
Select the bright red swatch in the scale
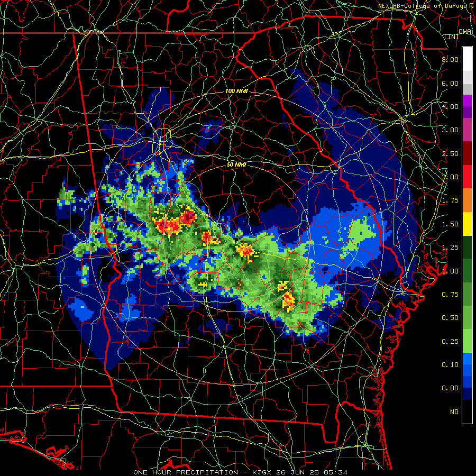(x=467, y=177)
